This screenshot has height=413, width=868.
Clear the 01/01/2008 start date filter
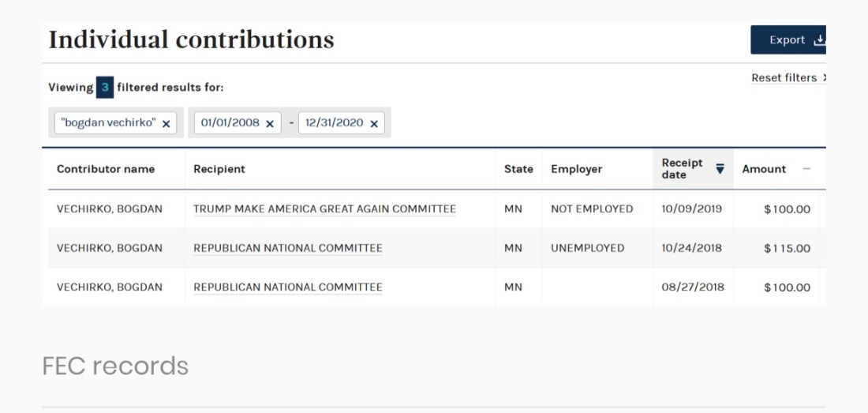(x=270, y=124)
